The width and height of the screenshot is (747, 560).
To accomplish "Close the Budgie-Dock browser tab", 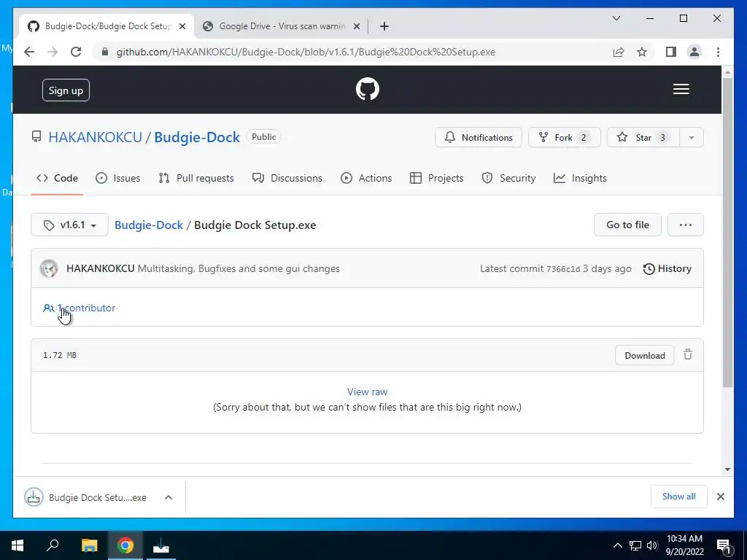I will point(182,27).
